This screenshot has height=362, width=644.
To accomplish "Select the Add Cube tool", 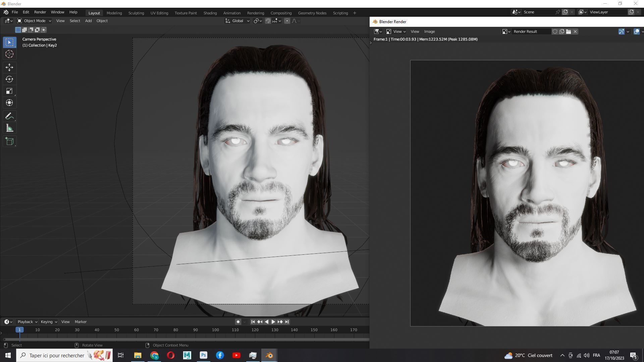I will pos(9,141).
